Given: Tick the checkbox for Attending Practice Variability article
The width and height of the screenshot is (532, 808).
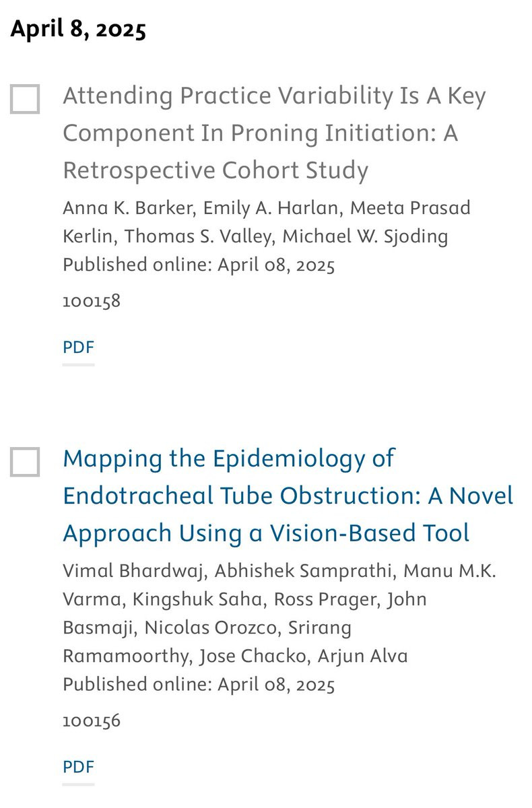Looking at the screenshot, I should (x=25, y=100).
